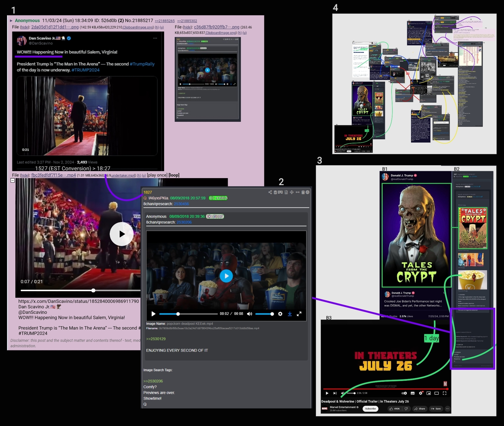This screenshot has height=426, width=504.
Task: Click the clipboard-check icon on post 1827
Action: pos(275,192)
